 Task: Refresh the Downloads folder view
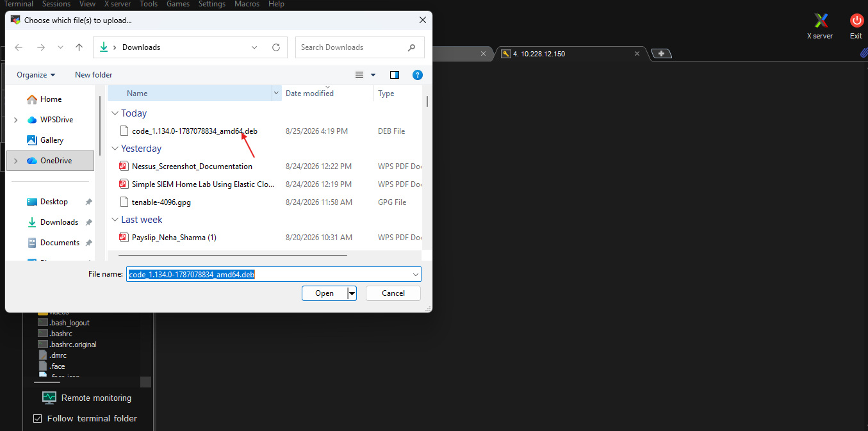pyautogui.click(x=276, y=47)
